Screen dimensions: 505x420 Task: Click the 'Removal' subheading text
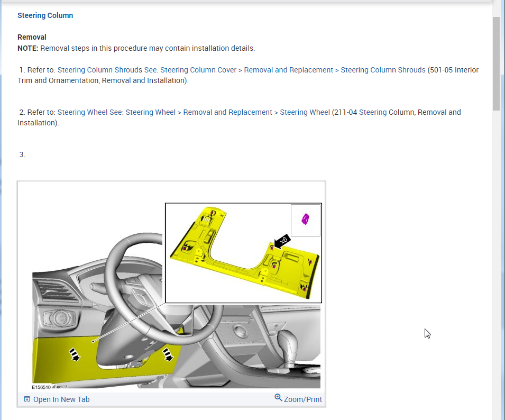32,37
